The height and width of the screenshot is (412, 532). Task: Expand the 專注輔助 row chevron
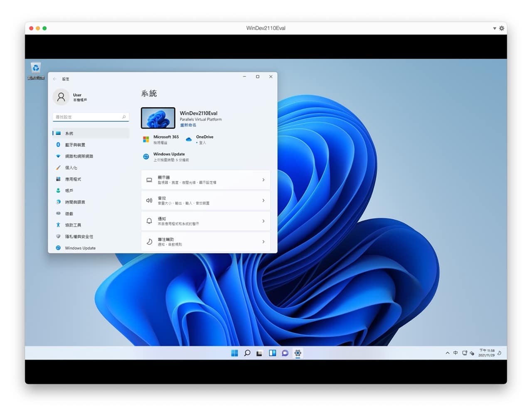(264, 242)
